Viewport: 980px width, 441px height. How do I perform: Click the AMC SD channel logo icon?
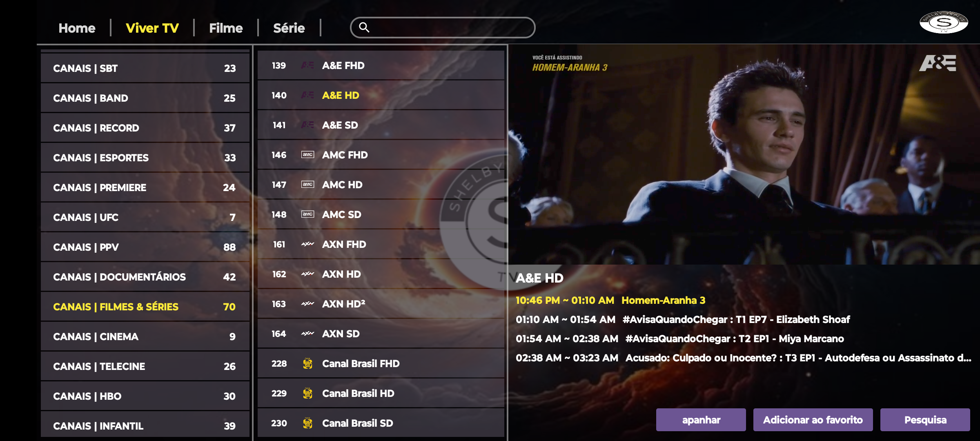(x=307, y=214)
